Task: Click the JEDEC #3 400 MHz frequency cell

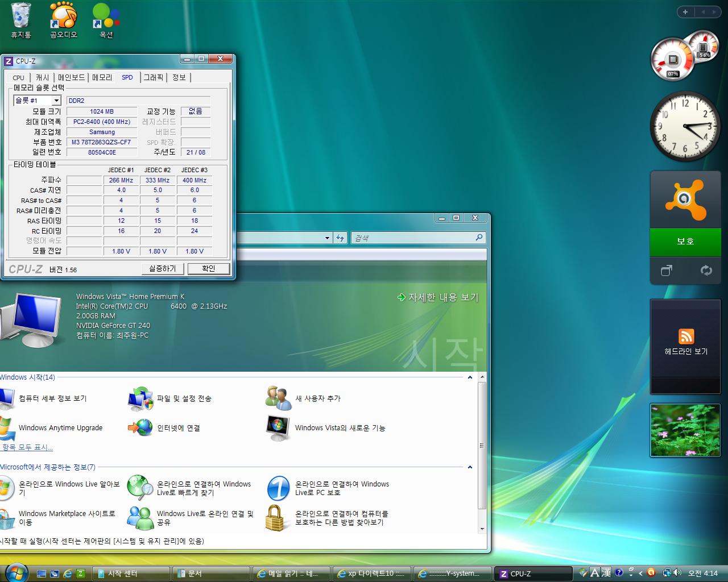Action: point(195,180)
